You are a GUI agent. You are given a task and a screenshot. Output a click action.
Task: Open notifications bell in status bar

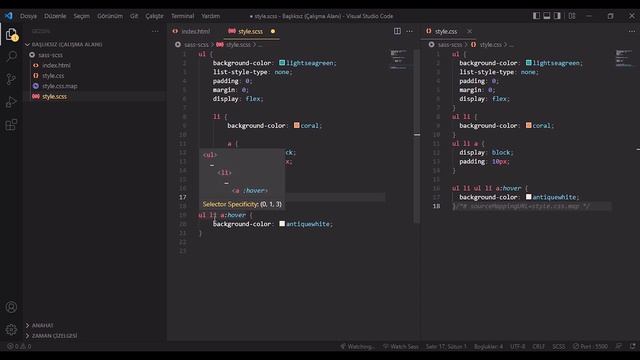[x=632, y=346]
